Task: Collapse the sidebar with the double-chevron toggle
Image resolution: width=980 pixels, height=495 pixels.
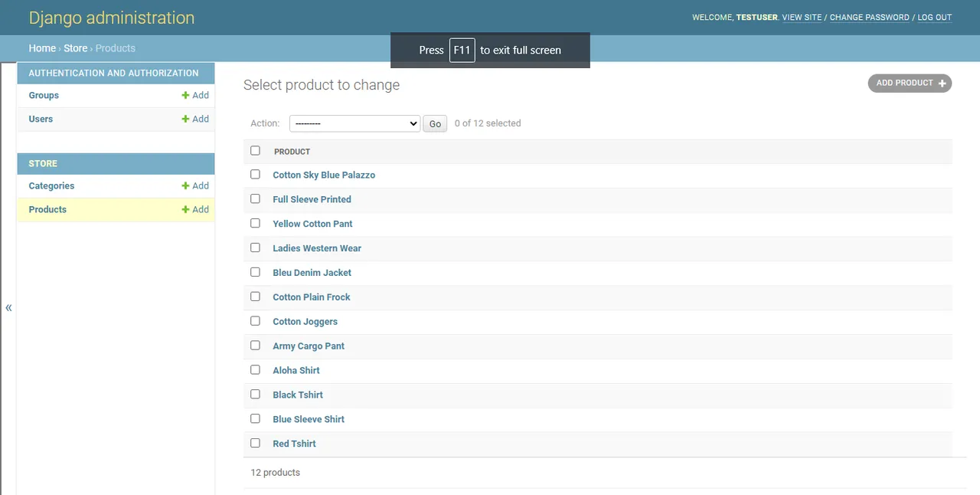Action: (x=8, y=308)
